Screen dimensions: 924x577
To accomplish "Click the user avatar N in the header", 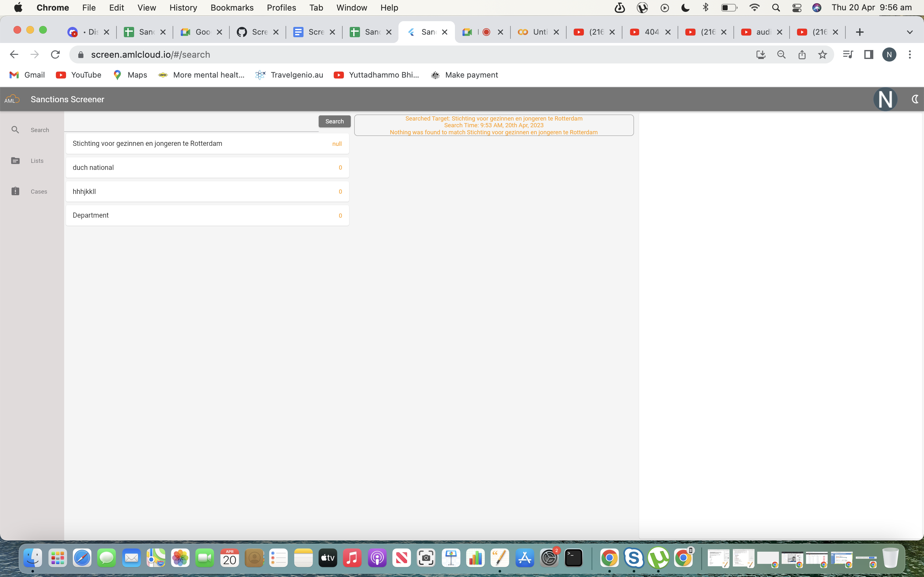I will (x=886, y=99).
